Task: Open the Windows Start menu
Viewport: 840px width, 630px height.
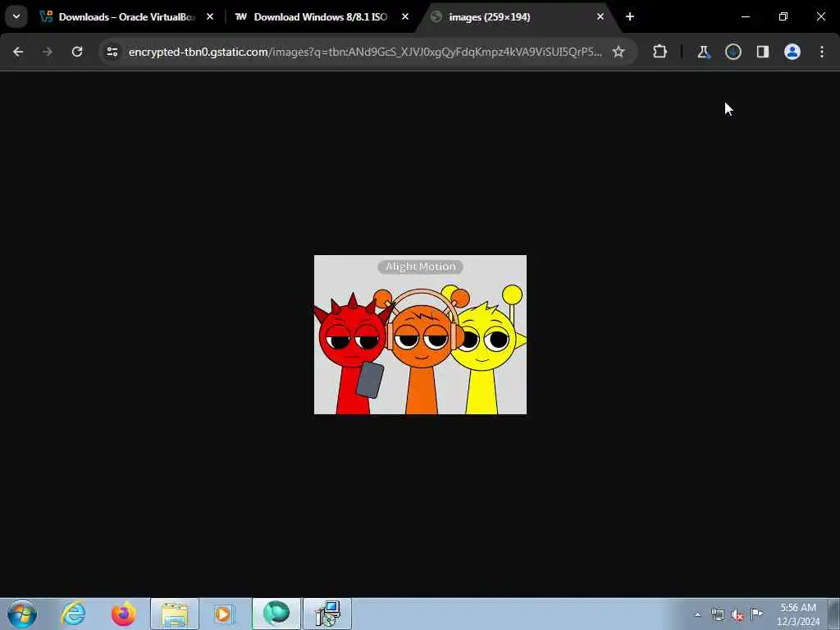Action: [x=22, y=614]
